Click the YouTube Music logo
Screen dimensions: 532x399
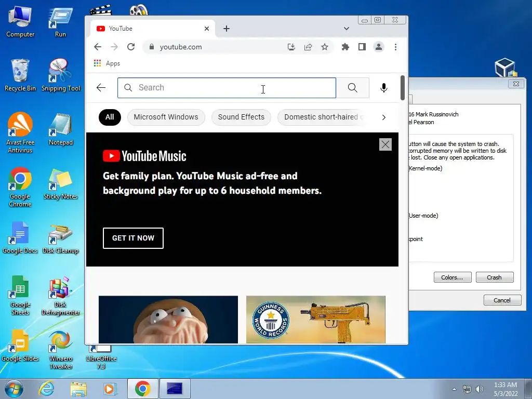(144, 156)
